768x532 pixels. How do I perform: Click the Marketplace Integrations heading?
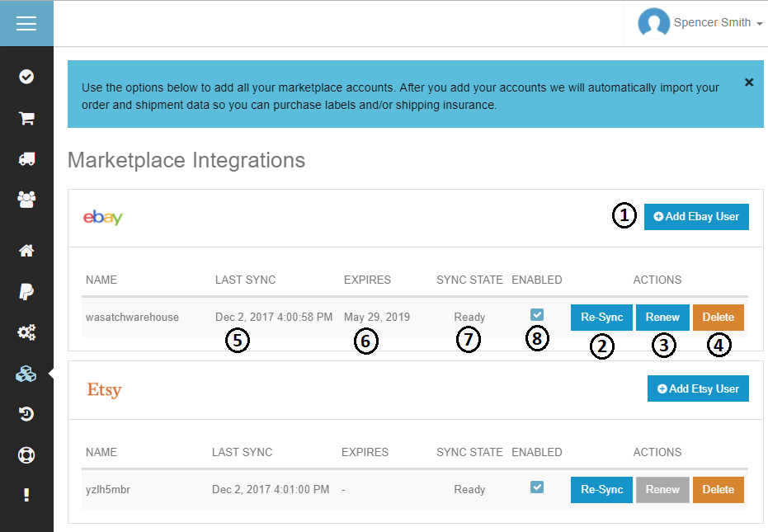click(186, 161)
